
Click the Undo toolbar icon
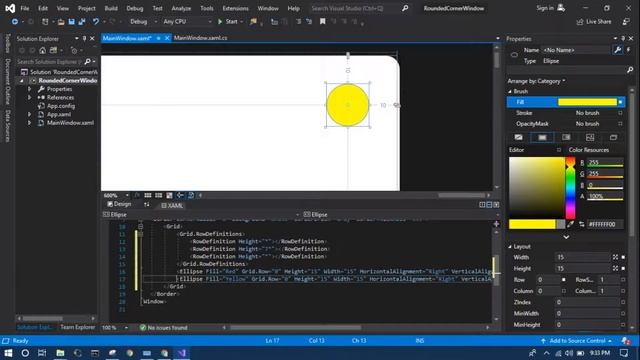tap(96, 22)
